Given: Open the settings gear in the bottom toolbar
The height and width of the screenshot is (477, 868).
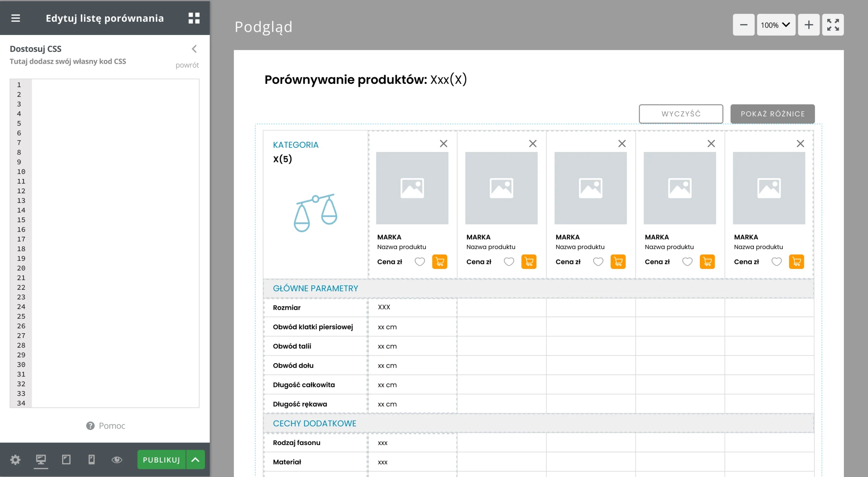Looking at the screenshot, I should click(15, 460).
